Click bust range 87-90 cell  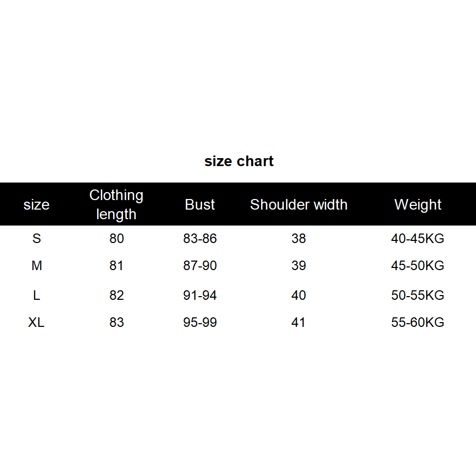click(x=200, y=266)
